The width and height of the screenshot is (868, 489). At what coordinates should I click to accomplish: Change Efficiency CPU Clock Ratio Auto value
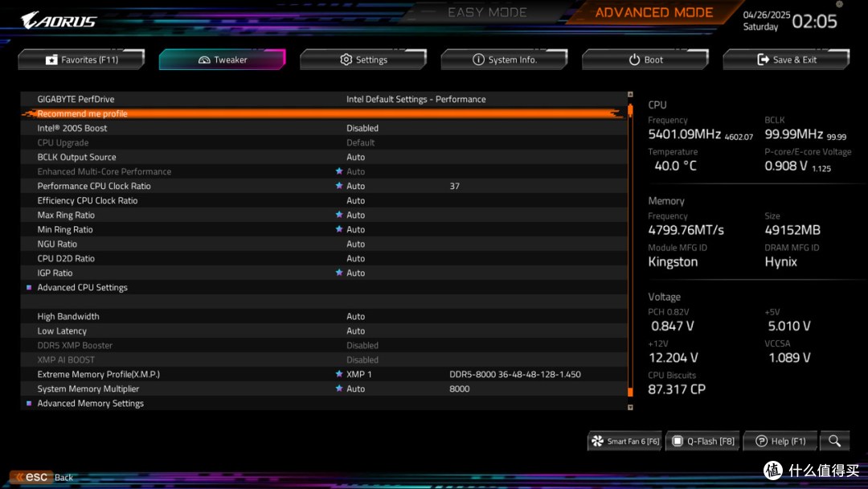pos(355,200)
